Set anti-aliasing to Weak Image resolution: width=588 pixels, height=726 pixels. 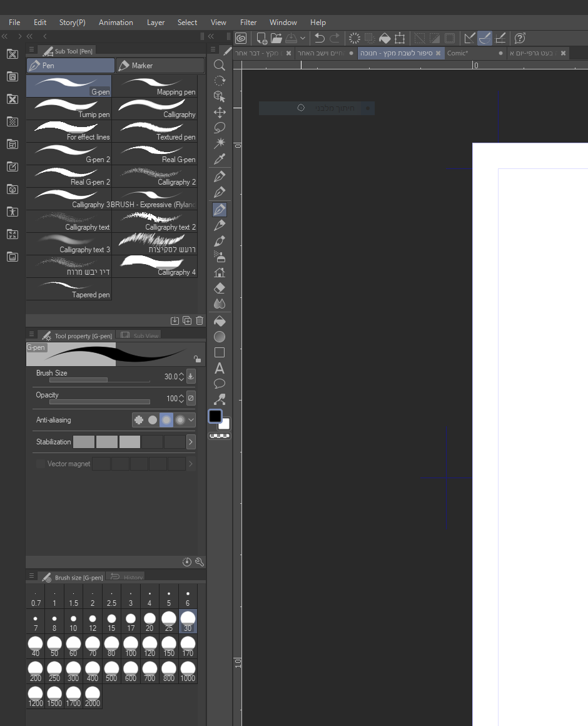click(153, 420)
